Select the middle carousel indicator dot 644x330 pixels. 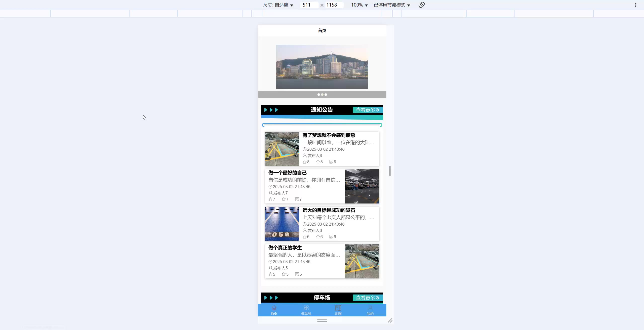(322, 95)
